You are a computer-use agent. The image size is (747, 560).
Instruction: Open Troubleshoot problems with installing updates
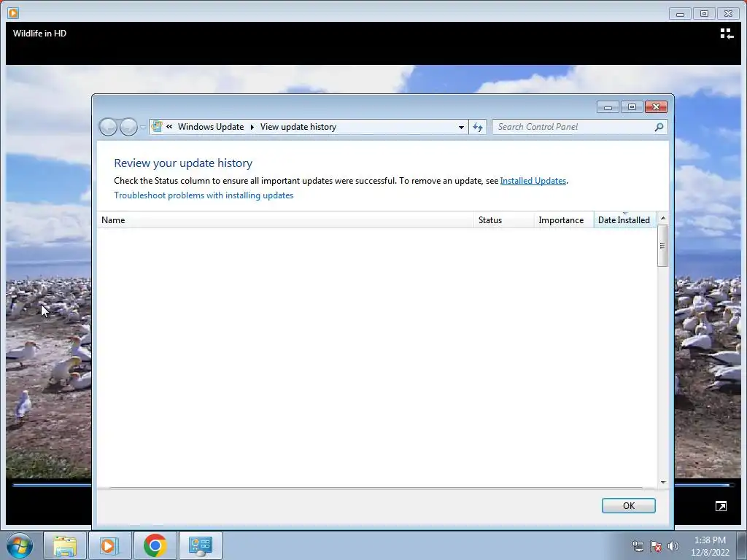(x=204, y=195)
